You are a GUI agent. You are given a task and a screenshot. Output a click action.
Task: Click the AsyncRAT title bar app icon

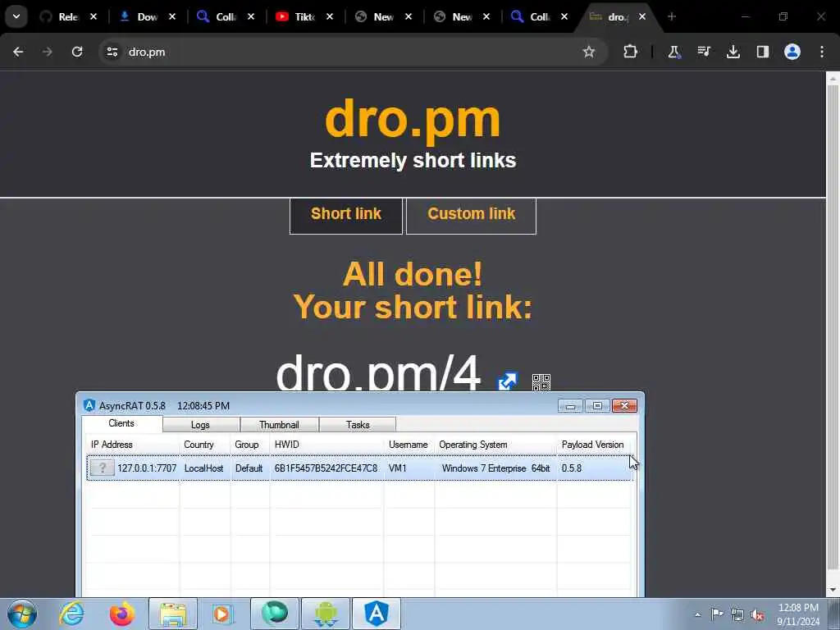pyautogui.click(x=89, y=405)
